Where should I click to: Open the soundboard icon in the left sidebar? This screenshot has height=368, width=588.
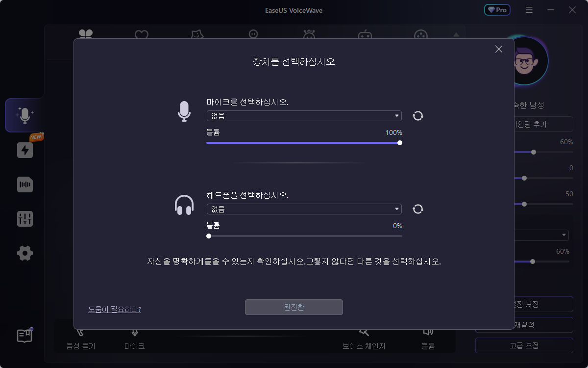[24, 184]
